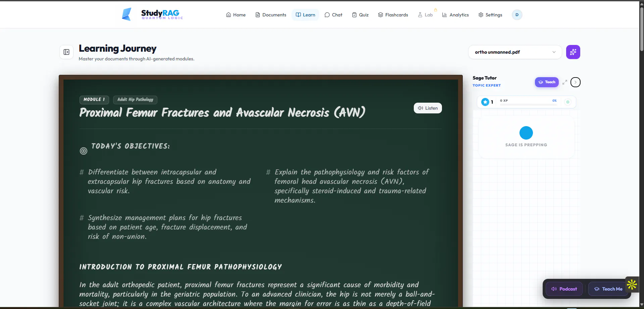The image size is (644, 309).
Task: Click objective starting "Explain the pathophysiology"
Action: tap(352, 186)
